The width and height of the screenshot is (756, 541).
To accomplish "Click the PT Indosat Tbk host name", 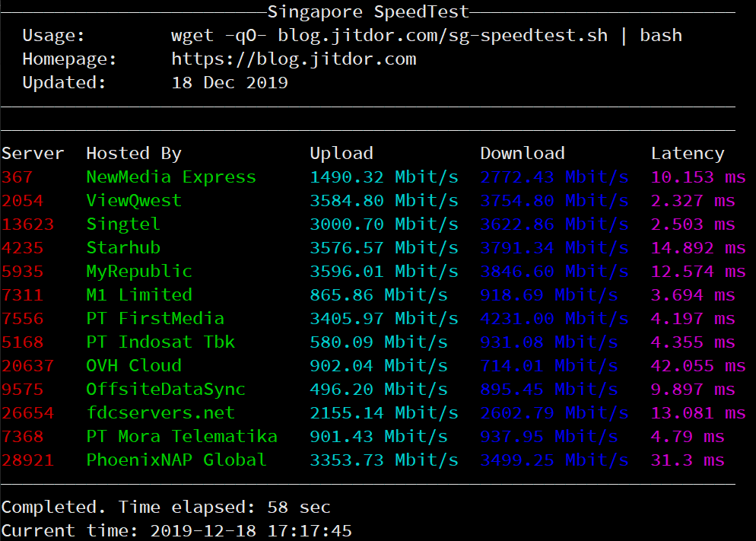I will point(160,342).
